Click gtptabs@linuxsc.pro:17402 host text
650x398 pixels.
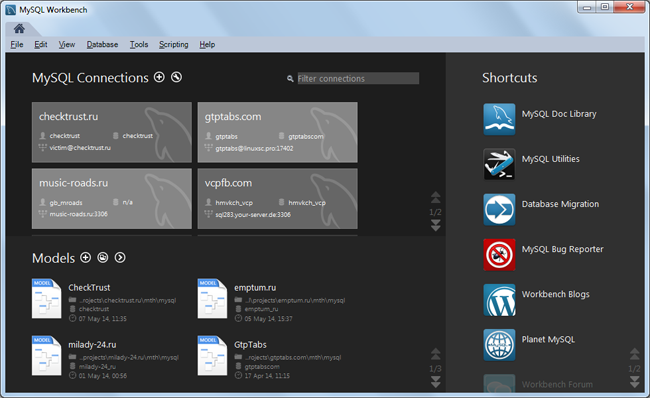(x=254, y=148)
